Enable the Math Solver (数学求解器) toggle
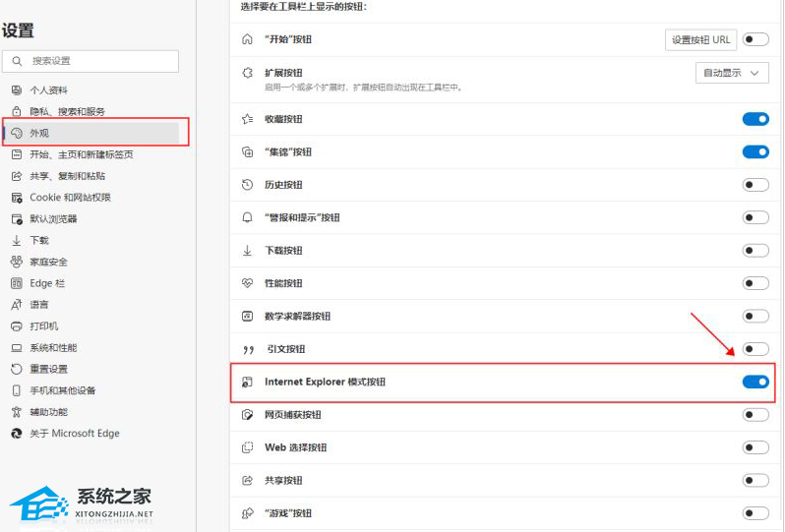The height and width of the screenshot is (532, 785). click(x=755, y=316)
